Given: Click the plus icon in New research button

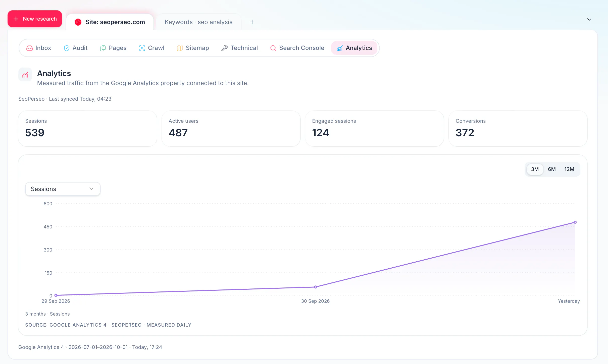Looking at the screenshot, I should click(16, 19).
